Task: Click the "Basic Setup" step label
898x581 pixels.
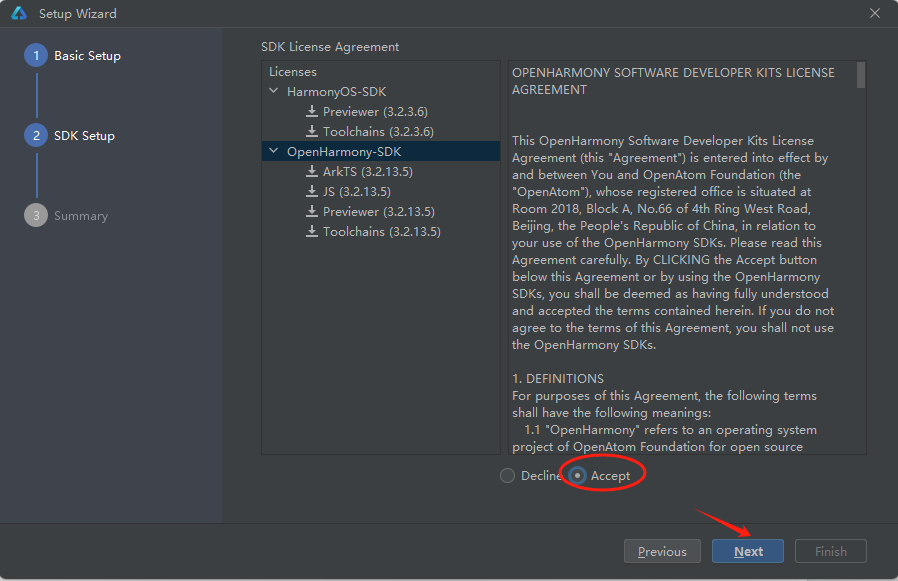Action: pyautogui.click(x=88, y=56)
